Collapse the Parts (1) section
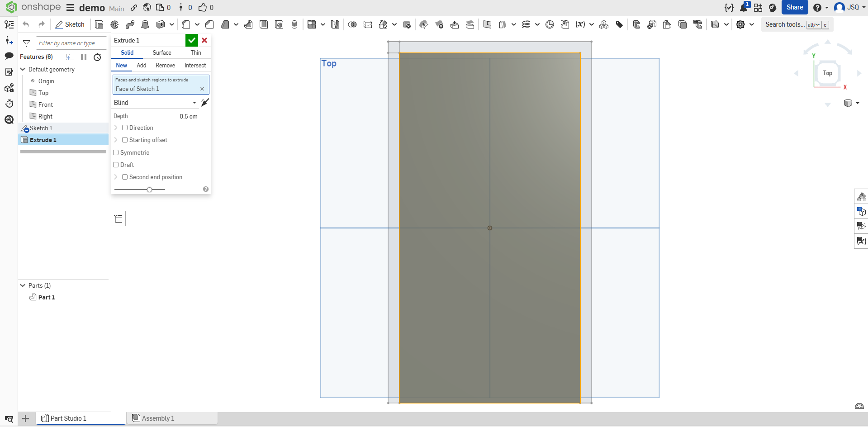Screen dimensions: 868x427 tap(23, 285)
